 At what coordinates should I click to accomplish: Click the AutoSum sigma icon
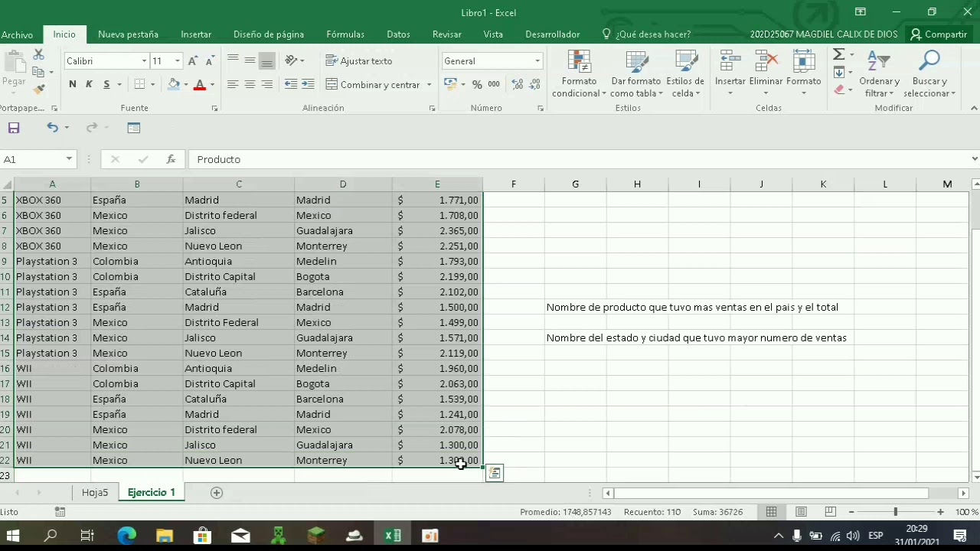(x=839, y=54)
